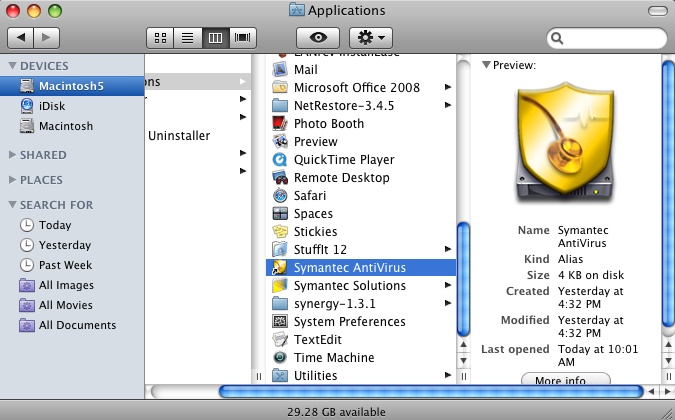Click the Applications column vertical scroll thumb
Screen dimensions: 675x420
point(463,279)
